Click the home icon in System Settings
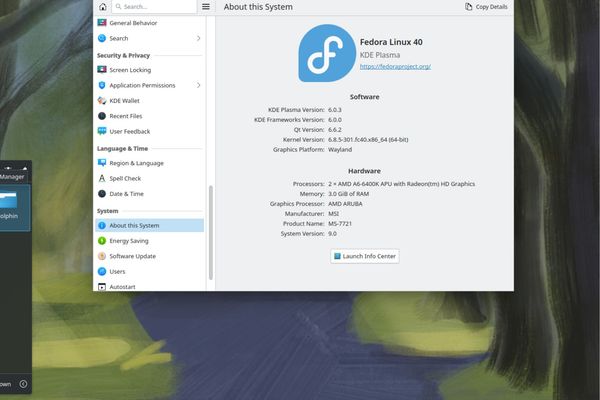The width and height of the screenshot is (600, 400). point(103,7)
